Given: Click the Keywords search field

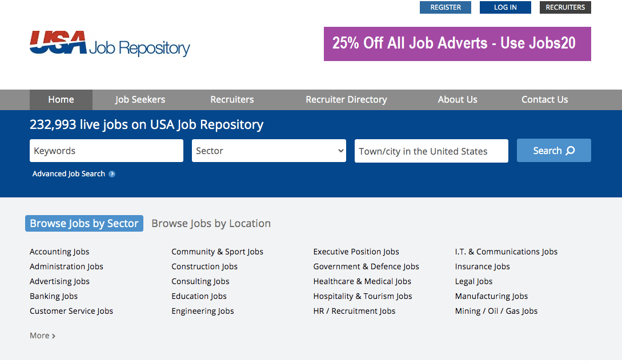Looking at the screenshot, I should pos(106,151).
